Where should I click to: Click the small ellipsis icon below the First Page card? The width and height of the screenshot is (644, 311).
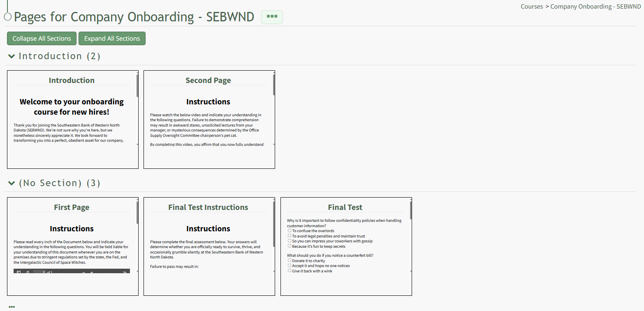click(12, 306)
